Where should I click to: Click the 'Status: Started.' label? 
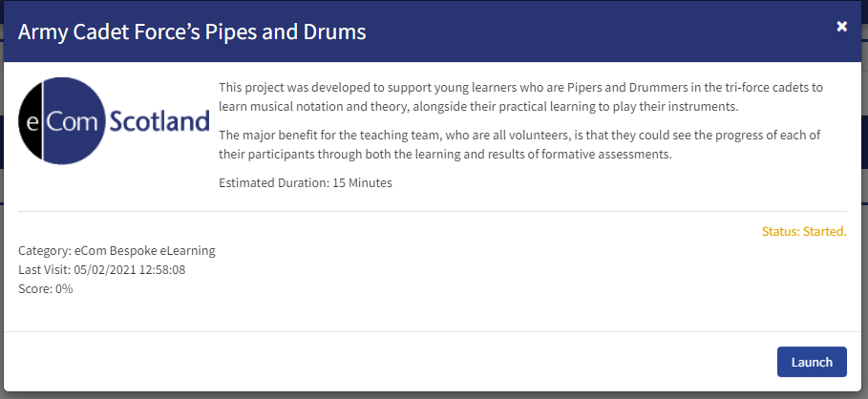(x=804, y=231)
